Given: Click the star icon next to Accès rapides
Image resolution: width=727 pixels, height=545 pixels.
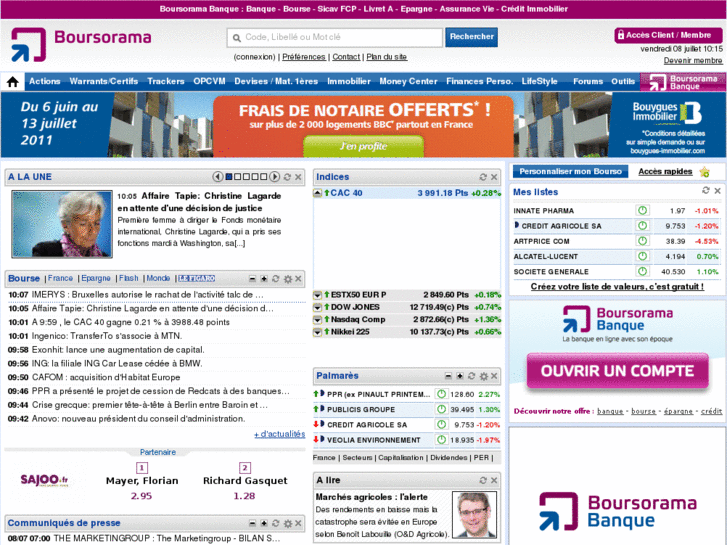Looking at the screenshot, I should click(705, 172).
